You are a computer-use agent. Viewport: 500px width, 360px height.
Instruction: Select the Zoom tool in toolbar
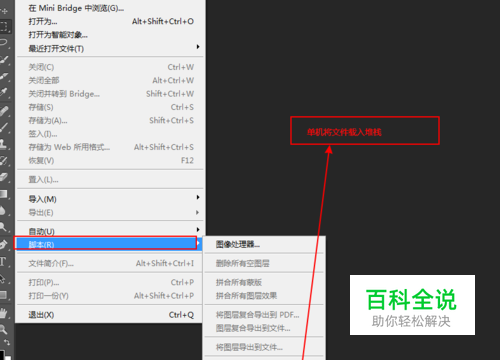click(x=4, y=329)
